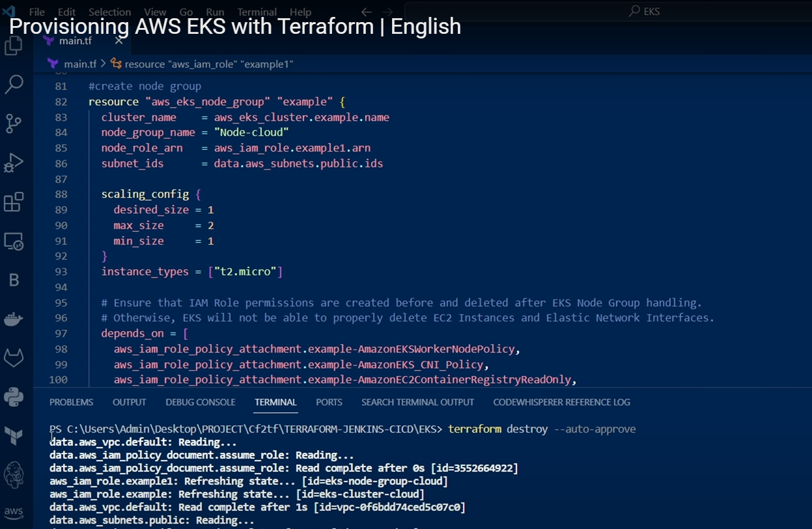Go forward with the right arrow
Image resolution: width=812 pixels, height=529 pixels.
[x=388, y=12]
